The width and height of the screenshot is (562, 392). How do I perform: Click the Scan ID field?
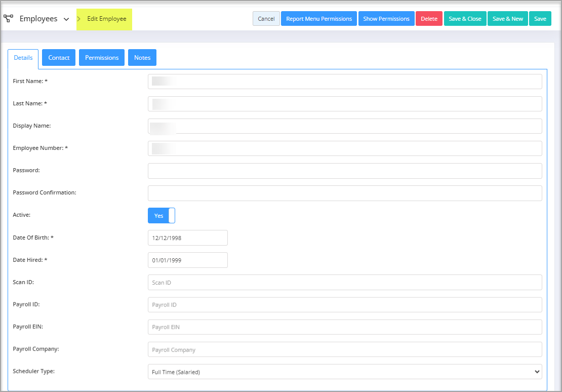point(345,282)
